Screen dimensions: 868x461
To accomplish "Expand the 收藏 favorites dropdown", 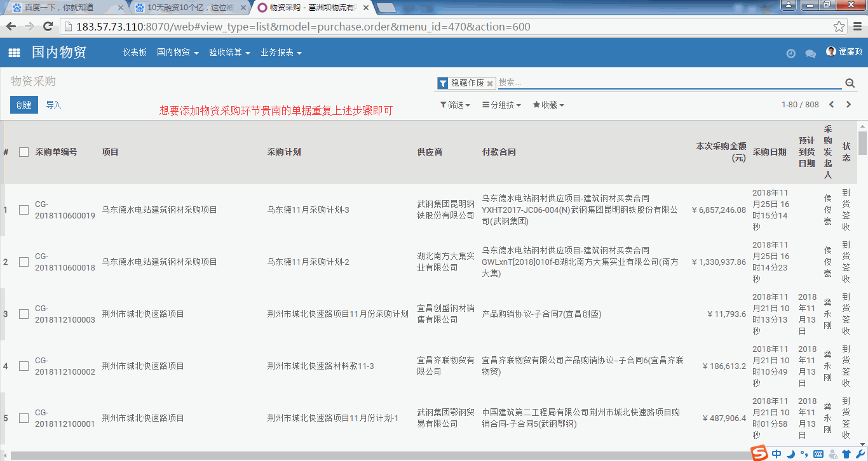I will tap(548, 105).
